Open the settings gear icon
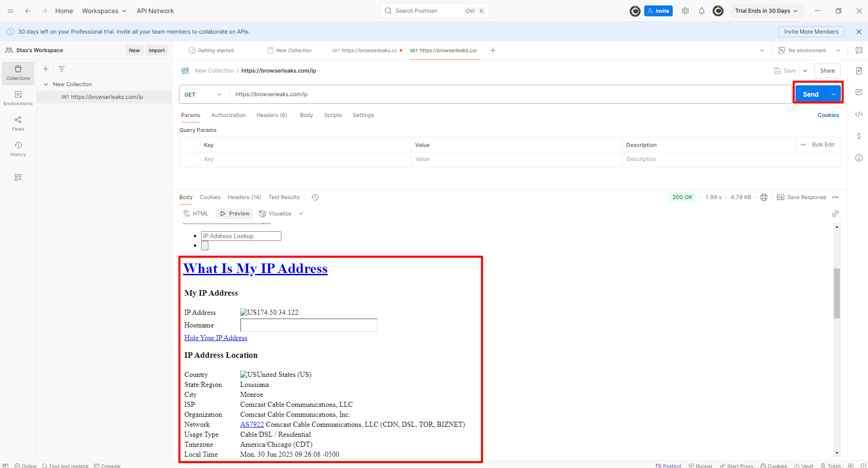 click(x=685, y=11)
